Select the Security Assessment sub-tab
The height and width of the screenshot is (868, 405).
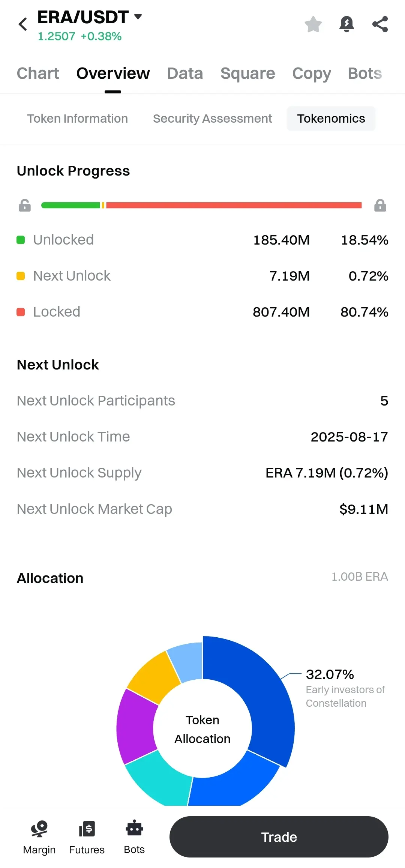pos(212,119)
